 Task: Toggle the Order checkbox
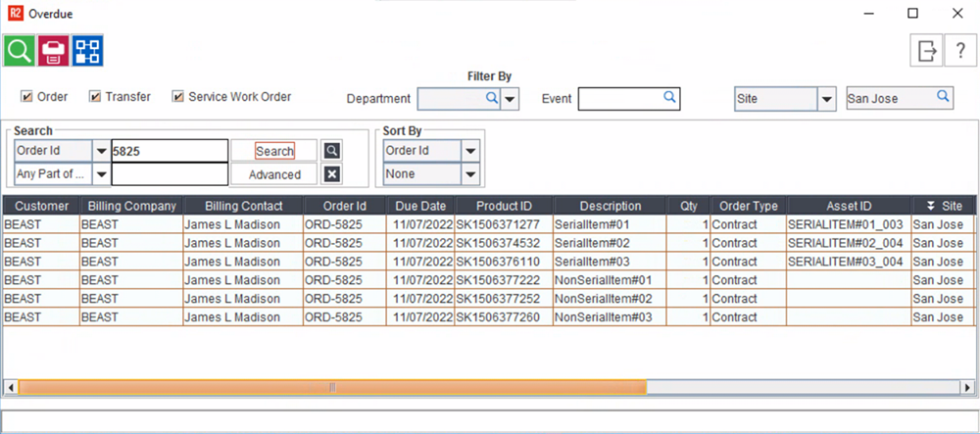[x=26, y=97]
